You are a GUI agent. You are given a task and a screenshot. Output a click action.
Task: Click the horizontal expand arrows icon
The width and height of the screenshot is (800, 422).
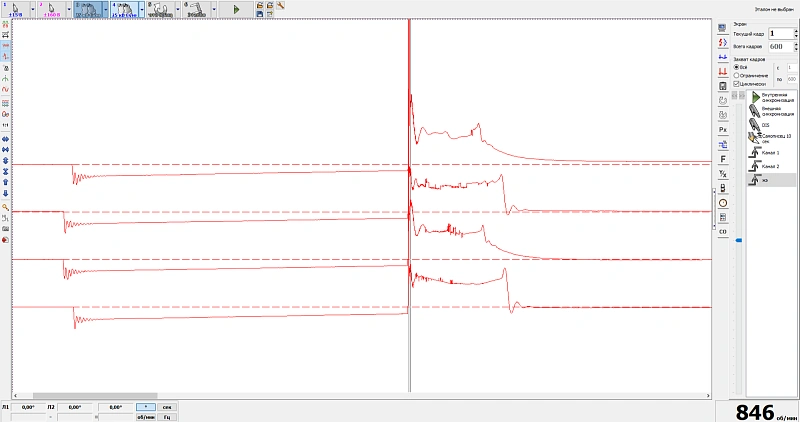(x=5, y=139)
